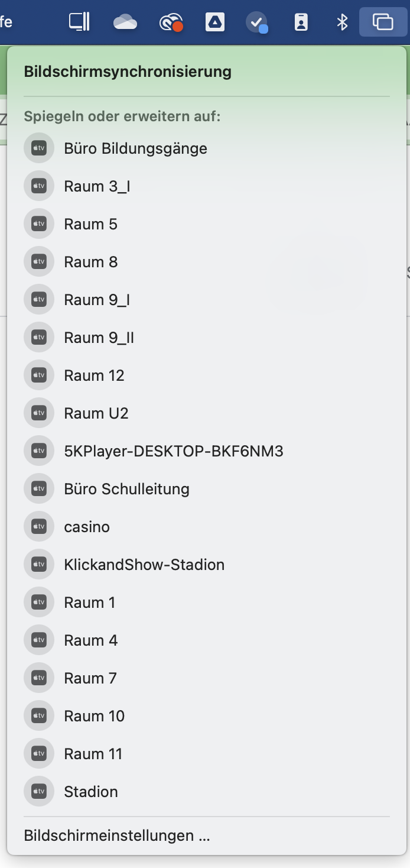Click the Apple TV icon beside Raum 5
The image size is (410, 868).
(x=39, y=224)
